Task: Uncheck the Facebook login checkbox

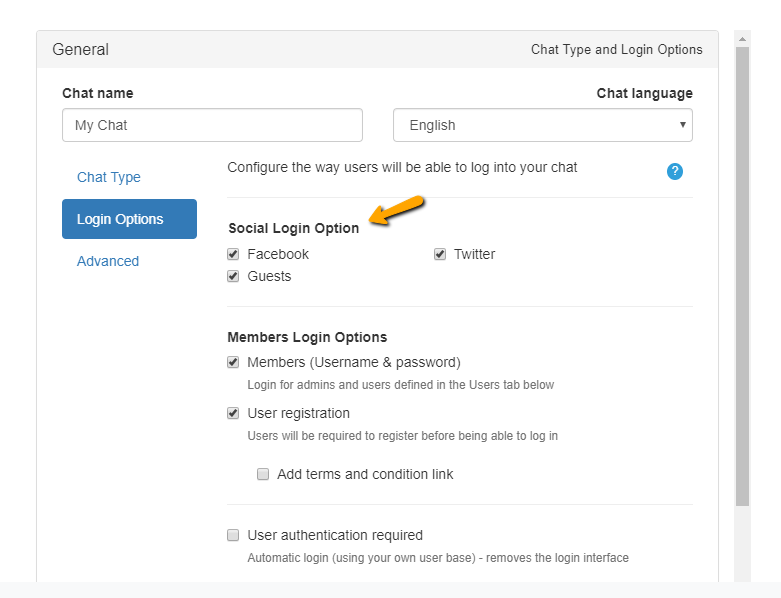Action: pyautogui.click(x=233, y=254)
